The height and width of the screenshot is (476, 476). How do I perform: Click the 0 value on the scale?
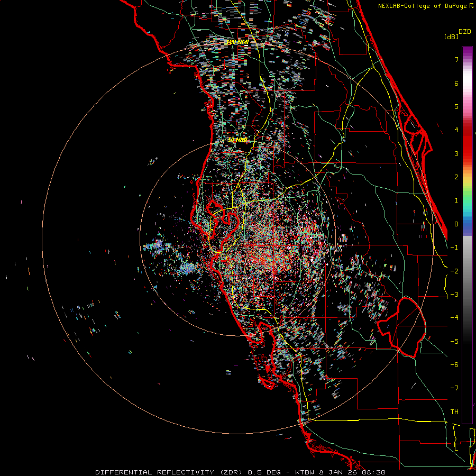click(456, 224)
